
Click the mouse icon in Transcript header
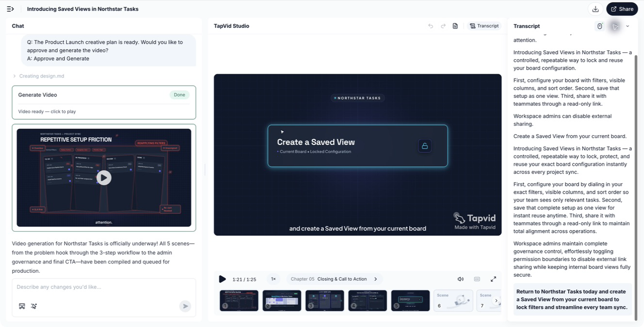point(600,26)
